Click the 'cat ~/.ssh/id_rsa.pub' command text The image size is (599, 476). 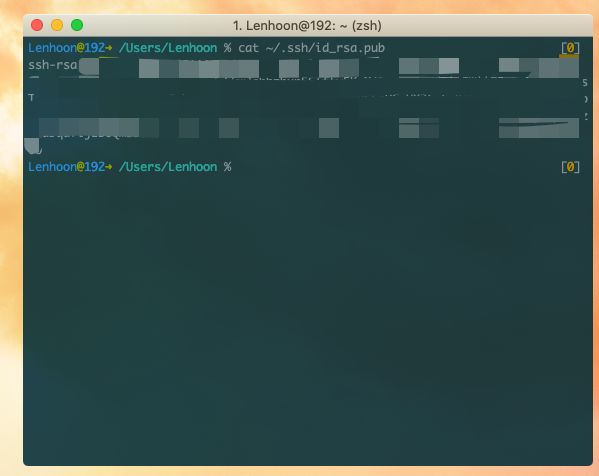(x=311, y=48)
